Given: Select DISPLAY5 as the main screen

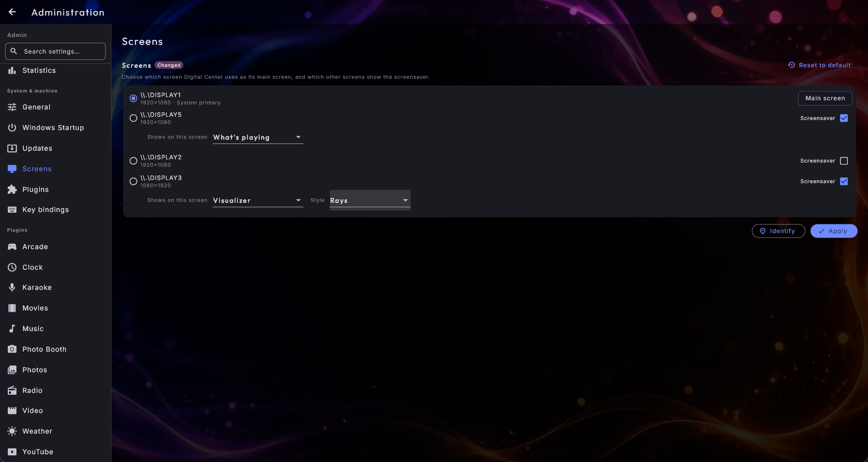Looking at the screenshot, I should point(133,118).
